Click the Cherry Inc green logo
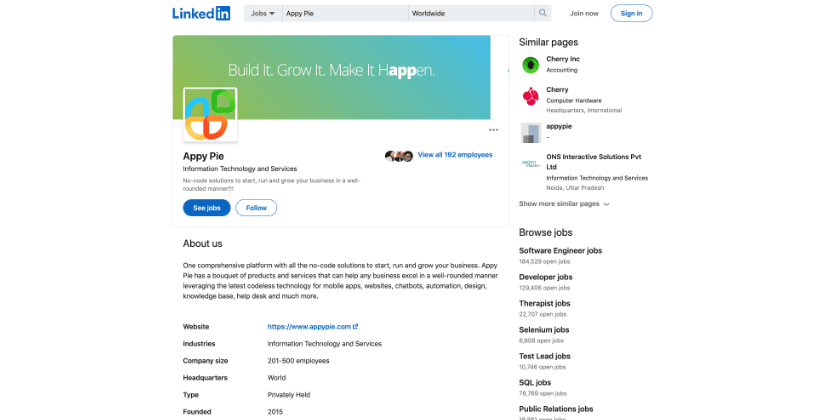Viewport: 827px width, 420px height. 530,65
